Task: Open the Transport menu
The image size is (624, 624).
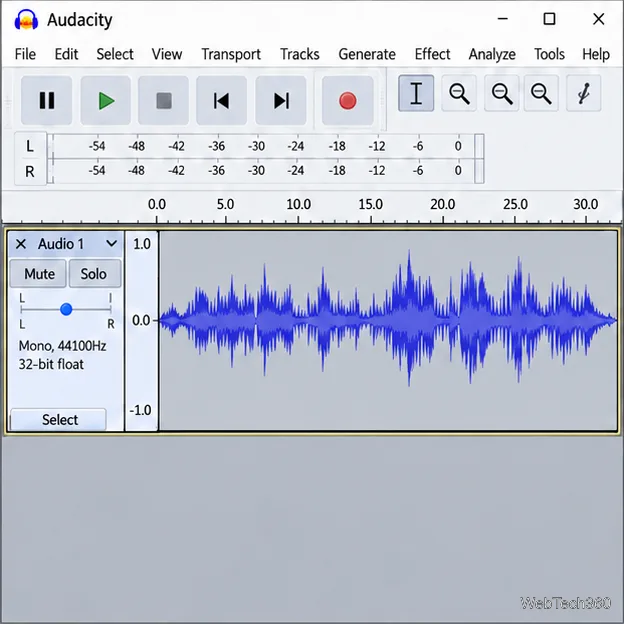Action: [231, 54]
